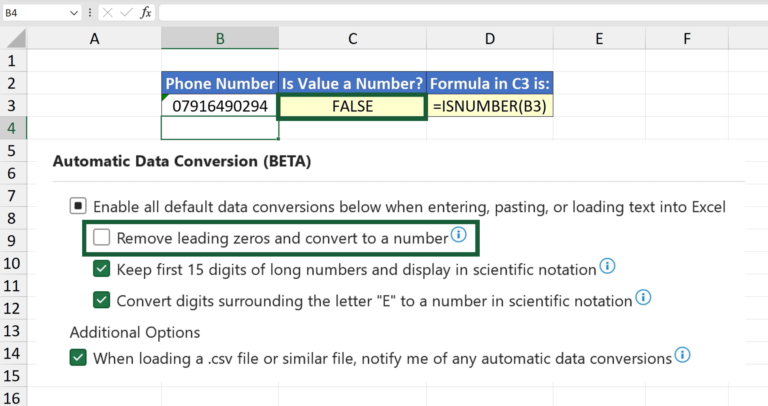Select row 3 header
Viewport: 768px width, 406px height.
pyautogui.click(x=14, y=105)
